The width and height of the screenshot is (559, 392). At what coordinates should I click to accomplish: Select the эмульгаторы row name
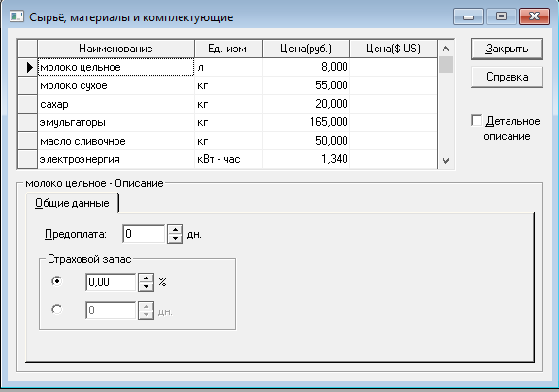coord(115,122)
